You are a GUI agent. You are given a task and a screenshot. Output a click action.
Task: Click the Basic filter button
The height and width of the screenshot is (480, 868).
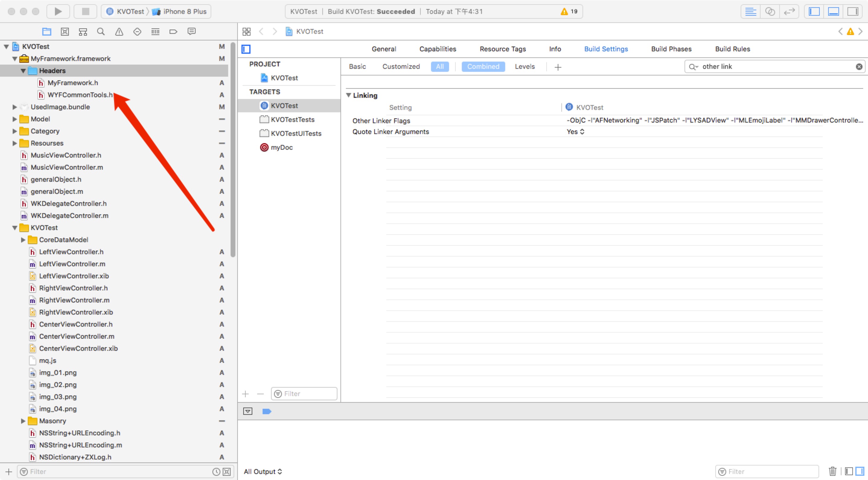[357, 66]
